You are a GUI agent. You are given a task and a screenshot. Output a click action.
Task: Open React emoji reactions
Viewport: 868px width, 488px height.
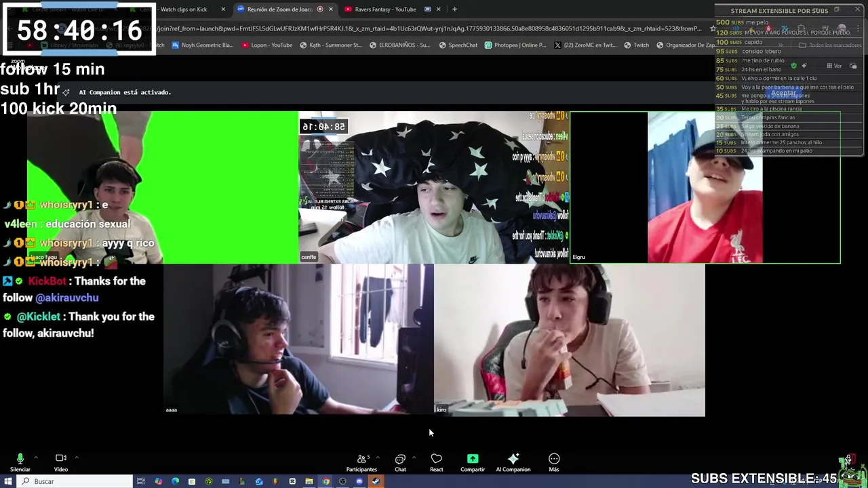436,463
